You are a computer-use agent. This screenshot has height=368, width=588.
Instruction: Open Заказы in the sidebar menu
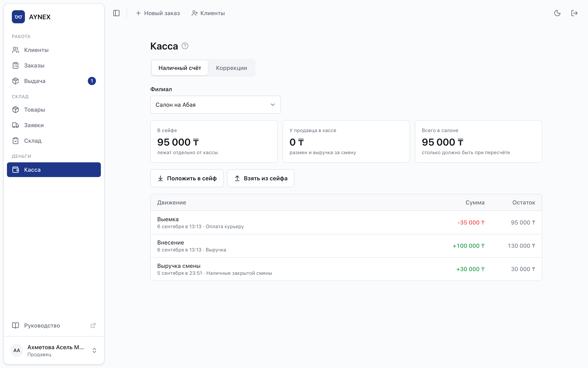(54, 65)
